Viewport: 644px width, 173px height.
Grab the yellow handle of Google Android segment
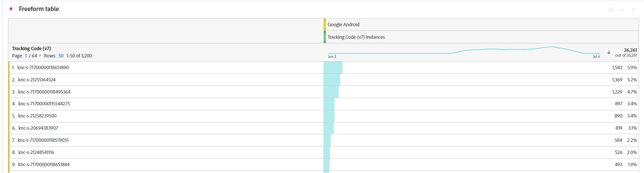click(x=325, y=24)
